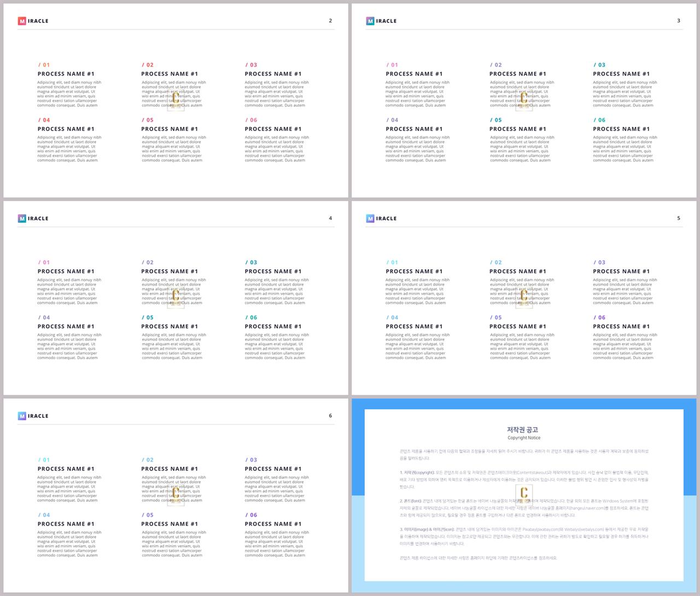Click the '/ 01' label on slide 2
Viewport: 700px width, 596px height.
(x=44, y=65)
